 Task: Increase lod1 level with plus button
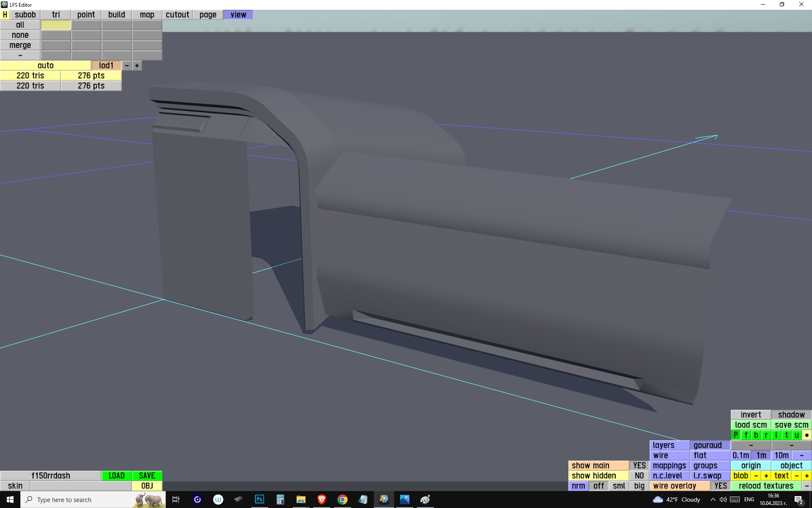pyautogui.click(x=137, y=66)
